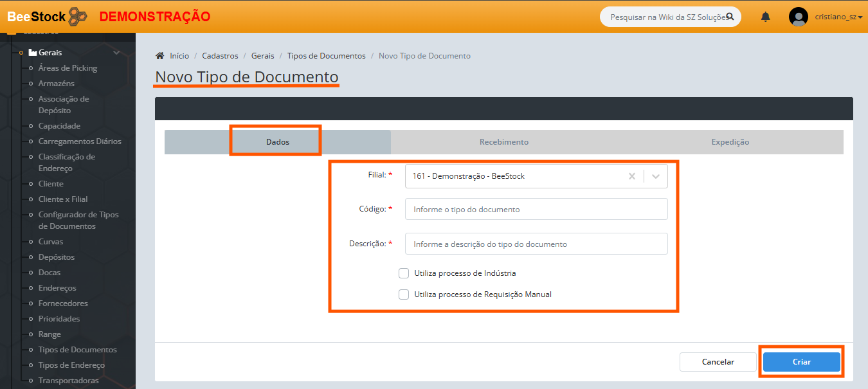Image resolution: width=868 pixels, height=389 pixels.
Task: Click the home icon in breadcrumb
Action: (x=160, y=56)
